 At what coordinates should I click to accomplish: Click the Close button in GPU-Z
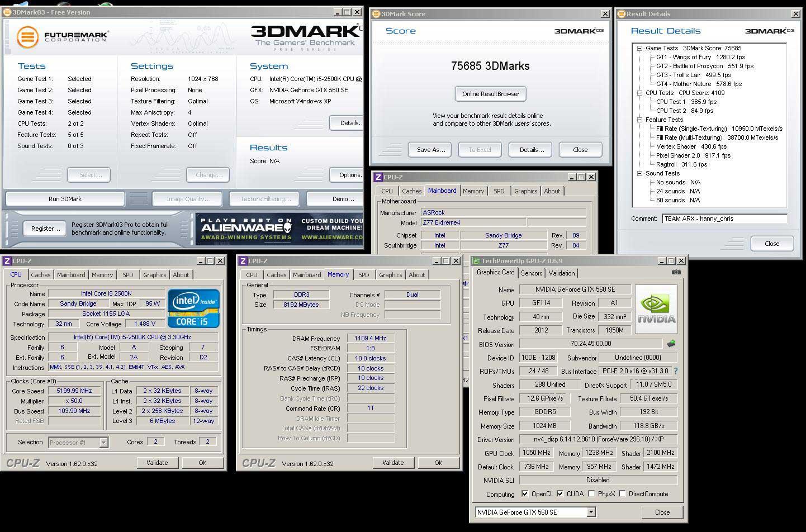point(662,512)
